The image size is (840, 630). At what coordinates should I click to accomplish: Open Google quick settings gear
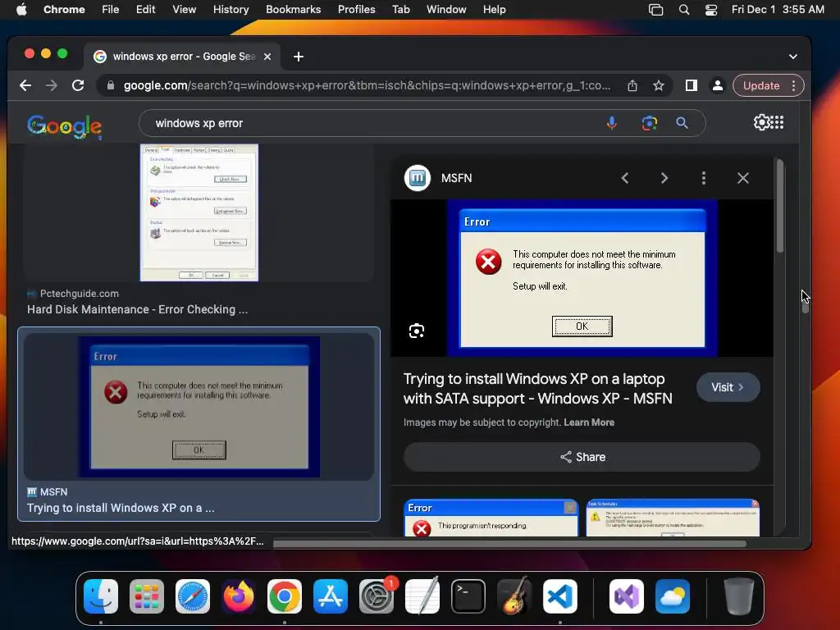coord(760,123)
